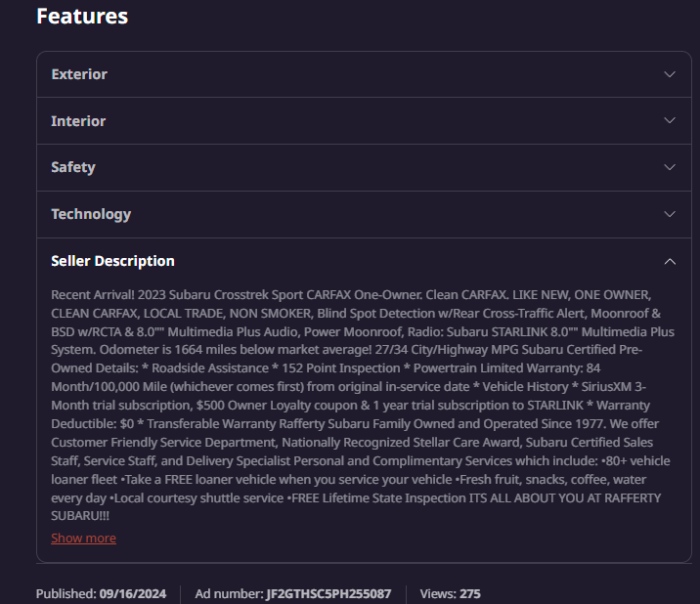This screenshot has height=604, width=700.
Task: Click the Views label
Action: click(438, 593)
